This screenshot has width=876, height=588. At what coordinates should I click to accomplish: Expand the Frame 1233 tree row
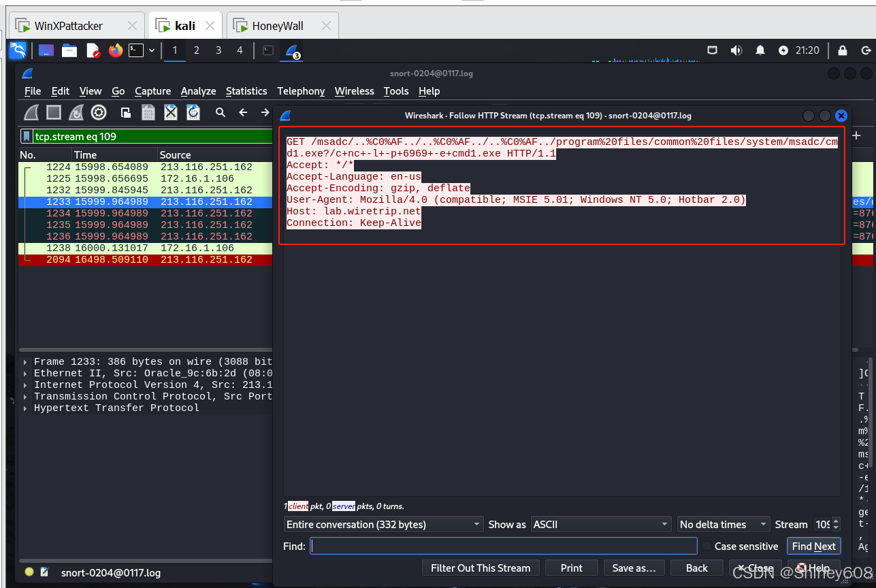pyautogui.click(x=26, y=362)
